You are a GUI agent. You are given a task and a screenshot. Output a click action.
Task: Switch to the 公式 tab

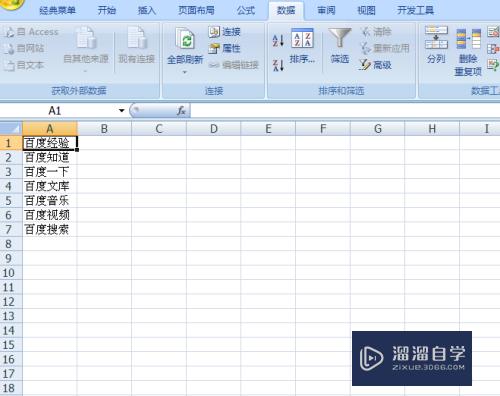(x=246, y=10)
